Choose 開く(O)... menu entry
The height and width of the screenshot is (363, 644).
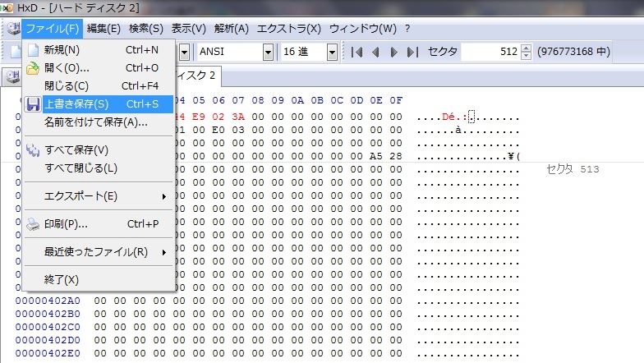99,67
